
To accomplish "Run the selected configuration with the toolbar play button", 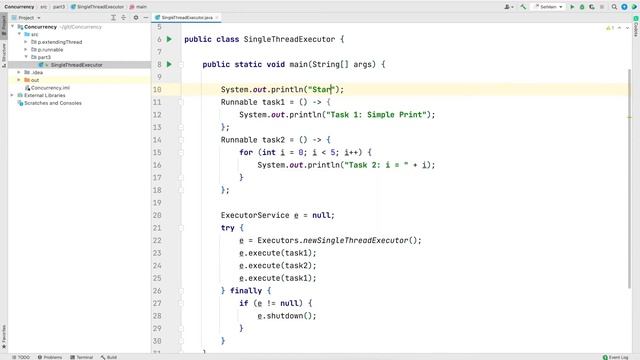I will [x=572, y=7].
